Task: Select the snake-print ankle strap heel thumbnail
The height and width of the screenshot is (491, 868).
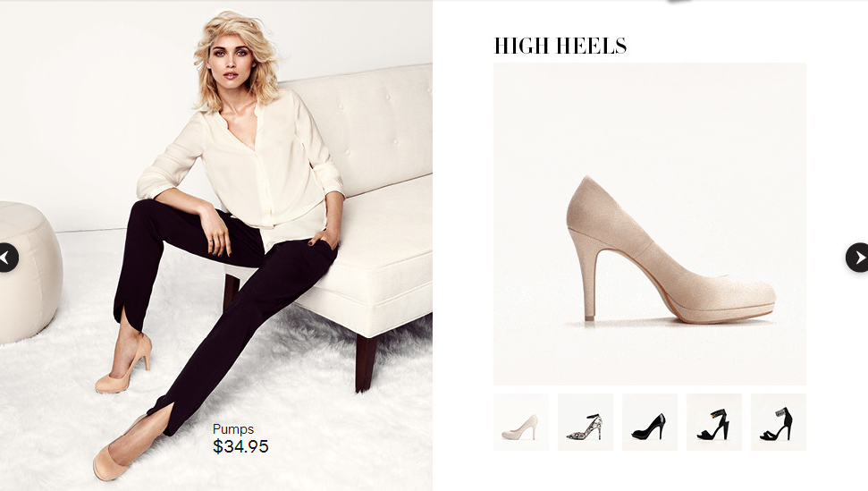Action: click(586, 422)
